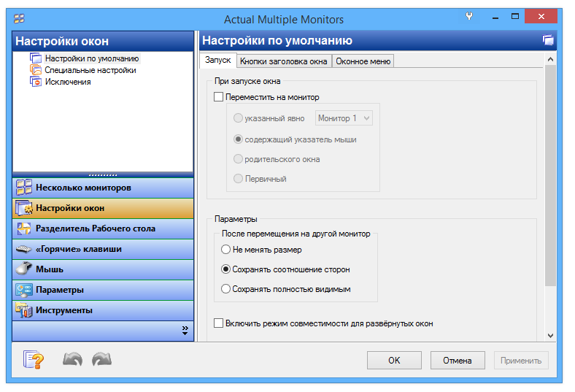Click the vertical scrollbar thumb in settings panel

550,176
